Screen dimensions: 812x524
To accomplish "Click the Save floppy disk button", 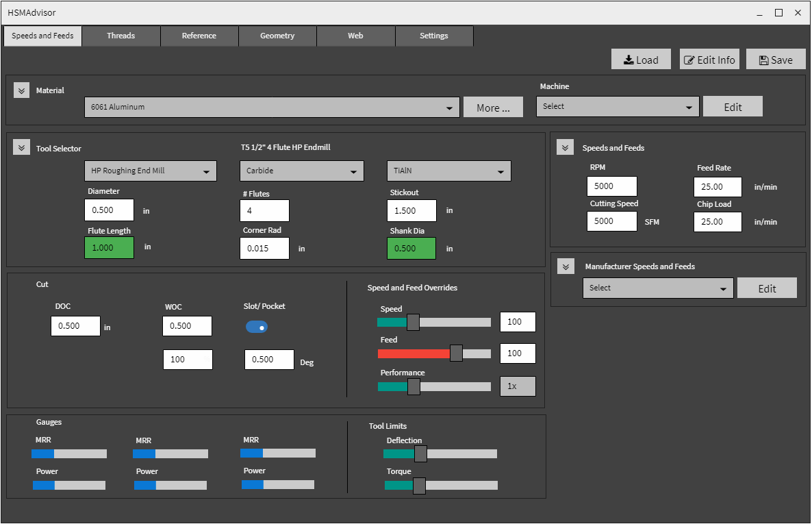I will point(776,60).
